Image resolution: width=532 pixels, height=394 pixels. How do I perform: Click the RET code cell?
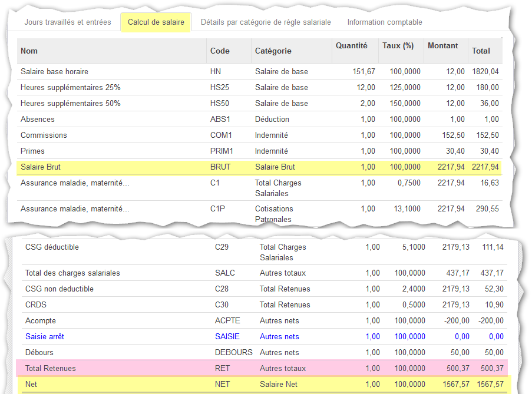coord(222,369)
